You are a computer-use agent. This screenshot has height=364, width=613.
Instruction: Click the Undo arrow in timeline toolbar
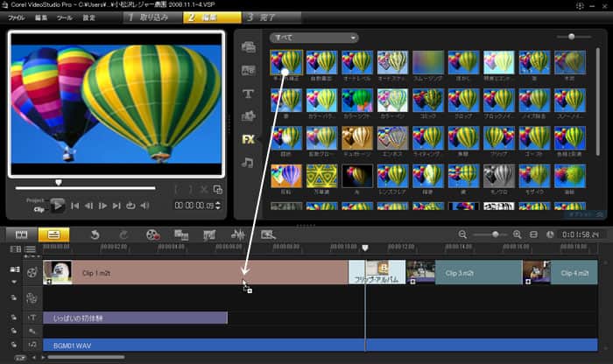95,234
